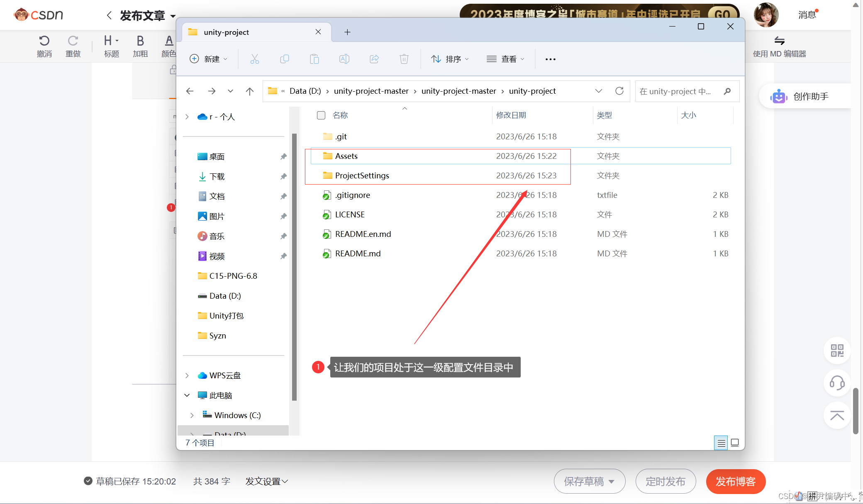863x504 pixels.
Task: Click the 发布博客 publish button
Action: pos(735,482)
